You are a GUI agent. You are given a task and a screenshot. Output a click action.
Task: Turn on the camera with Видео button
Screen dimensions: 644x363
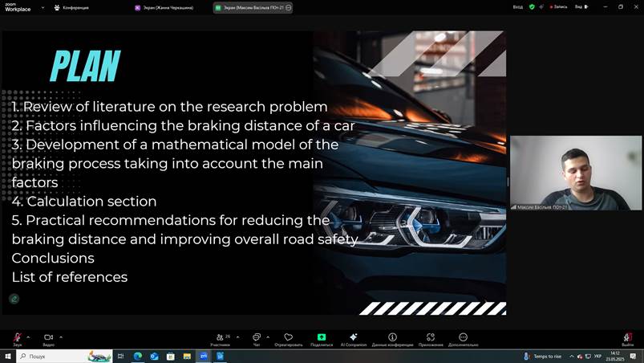[x=48, y=337]
